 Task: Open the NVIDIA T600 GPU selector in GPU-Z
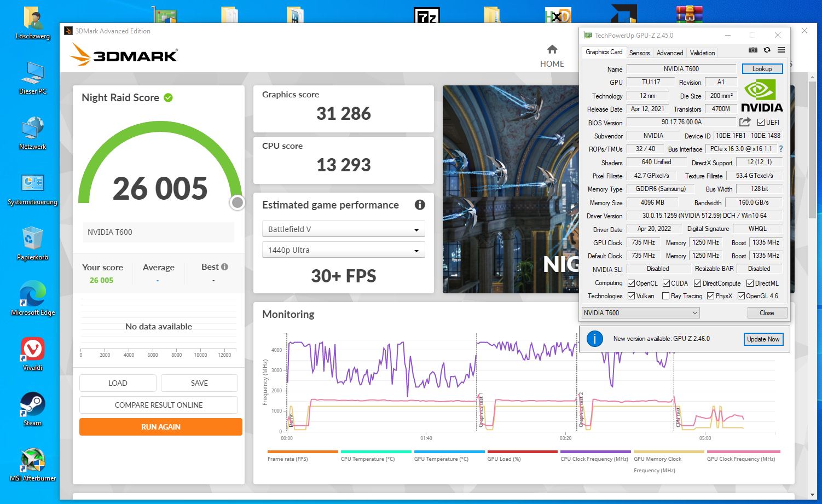coord(640,313)
